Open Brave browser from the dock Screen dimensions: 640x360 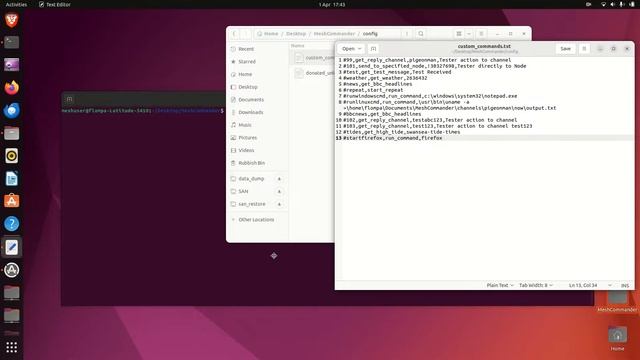(x=11, y=20)
